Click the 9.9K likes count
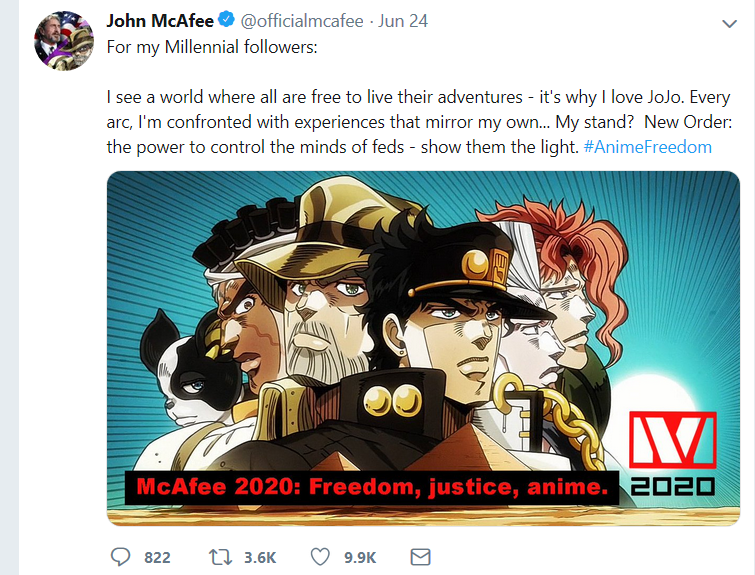Image resolution: width=755 pixels, height=575 pixels. (360, 558)
